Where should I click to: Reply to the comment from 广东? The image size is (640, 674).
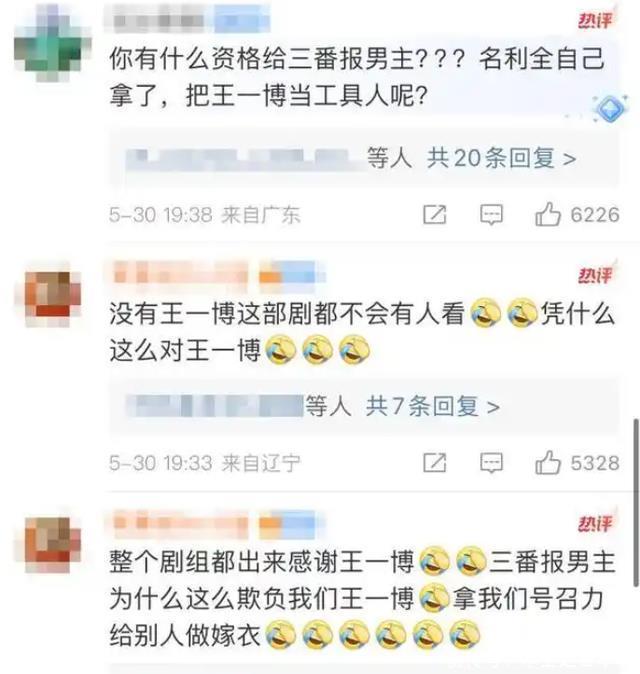(x=491, y=214)
